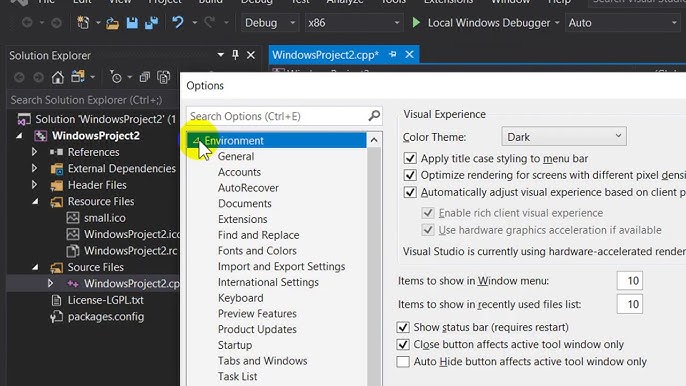The width and height of the screenshot is (686, 386).
Task: Click the green Start Debugging play icon
Action: (x=416, y=22)
